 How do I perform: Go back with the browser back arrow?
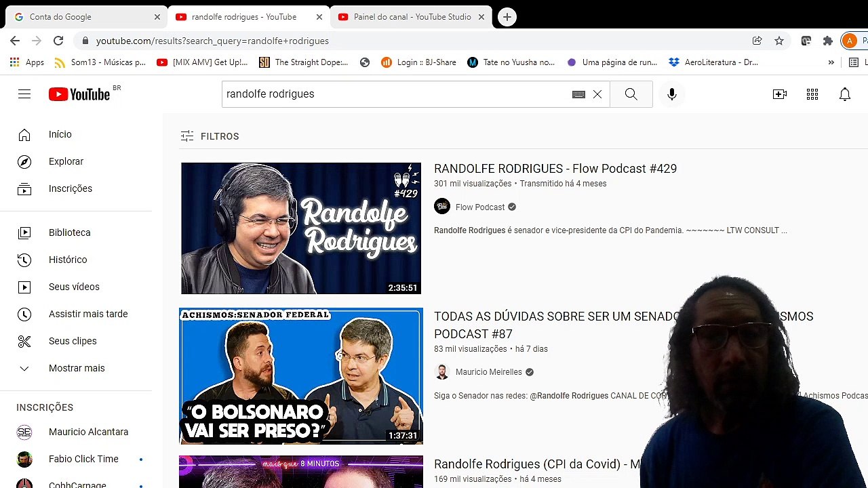[15, 41]
